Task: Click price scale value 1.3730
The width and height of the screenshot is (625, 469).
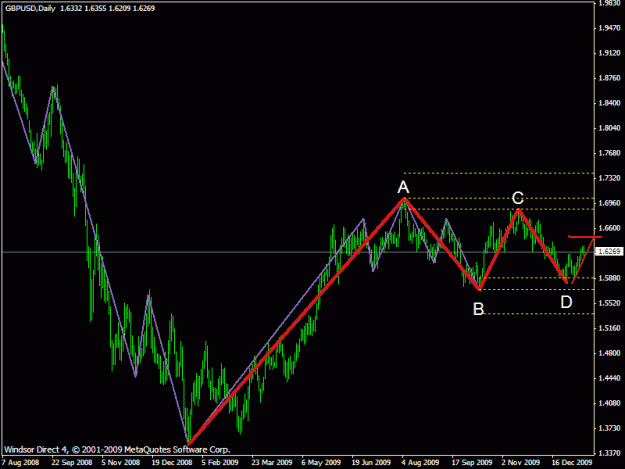Action: [x=610, y=428]
